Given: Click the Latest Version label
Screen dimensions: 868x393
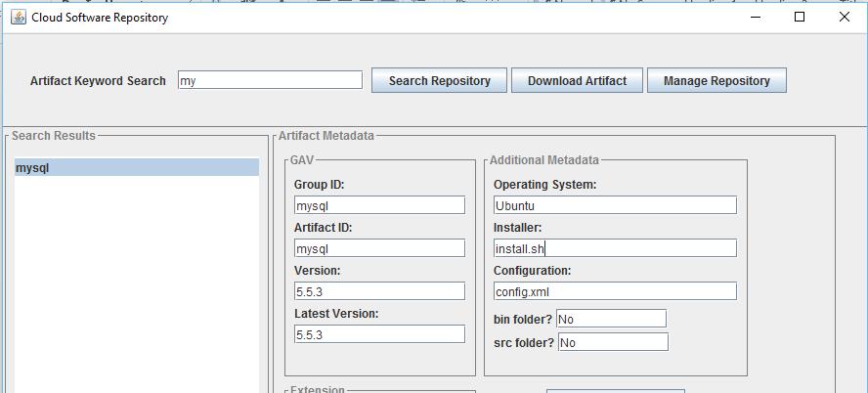Looking at the screenshot, I should tap(336, 313).
